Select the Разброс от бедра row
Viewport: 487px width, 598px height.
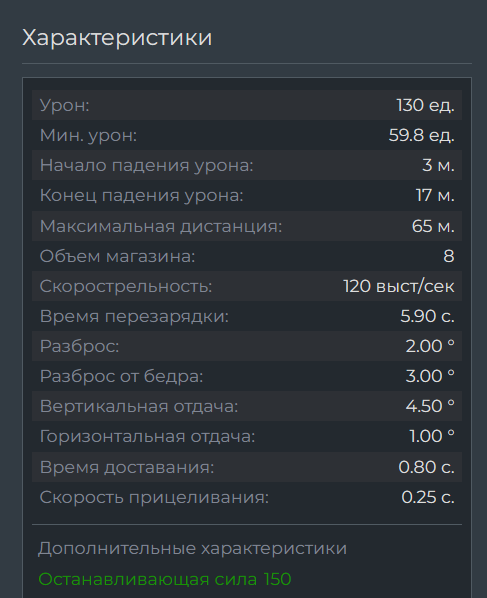tap(247, 376)
